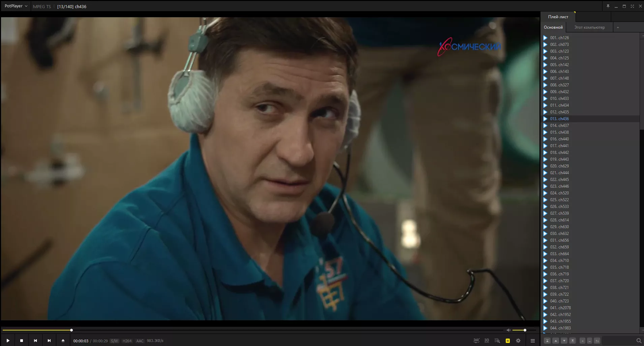Click play icon beside 035. ch718
Image resolution: width=644 pixels, height=346 pixels.
point(545,267)
